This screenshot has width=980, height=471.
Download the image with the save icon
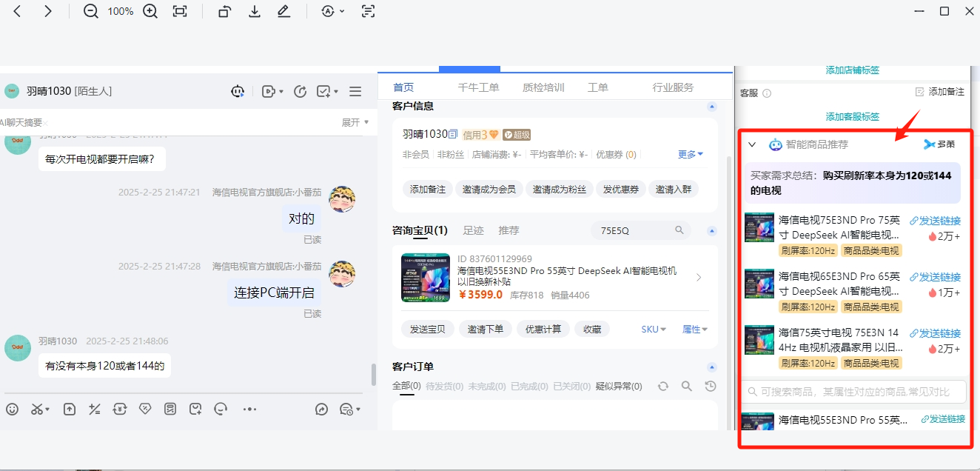pyautogui.click(x=255, y=11)
